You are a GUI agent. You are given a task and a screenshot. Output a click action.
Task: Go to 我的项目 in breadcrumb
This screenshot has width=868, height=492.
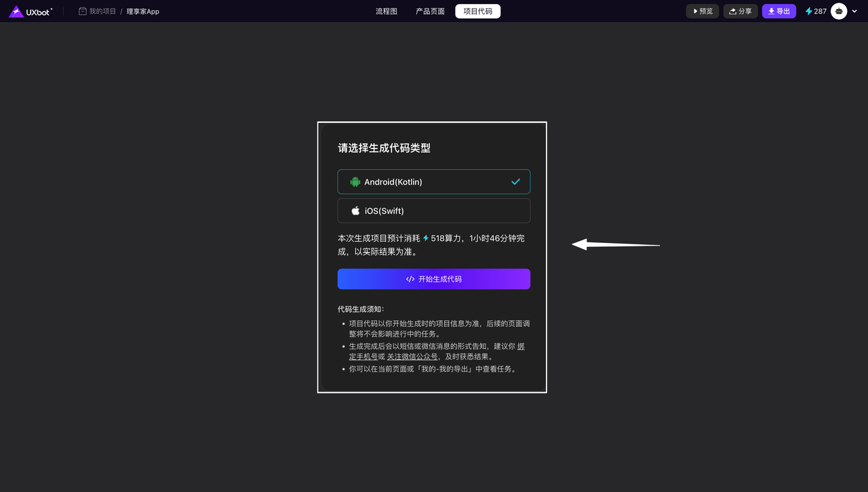[x=102, y=12]
